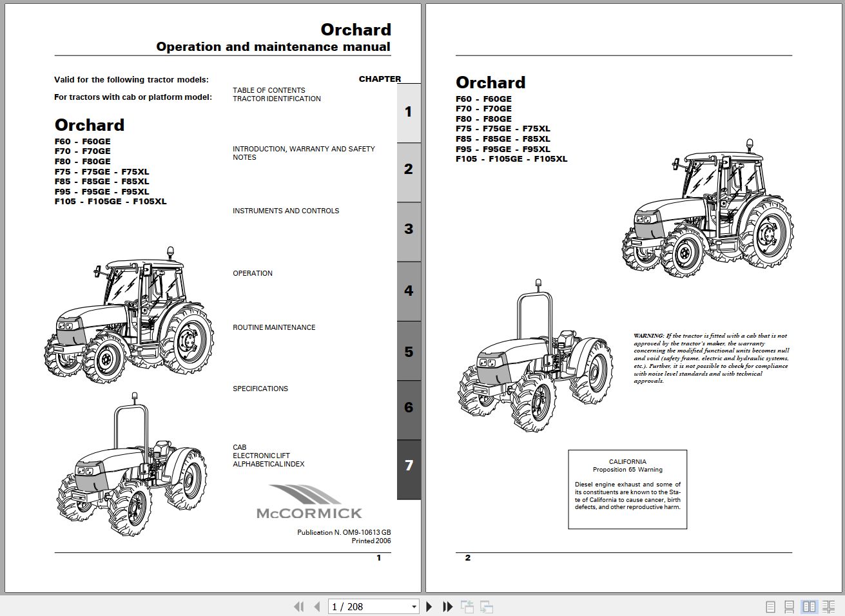
Task: Click the platform tractor illustration on page 2
Action: (535, 354)
